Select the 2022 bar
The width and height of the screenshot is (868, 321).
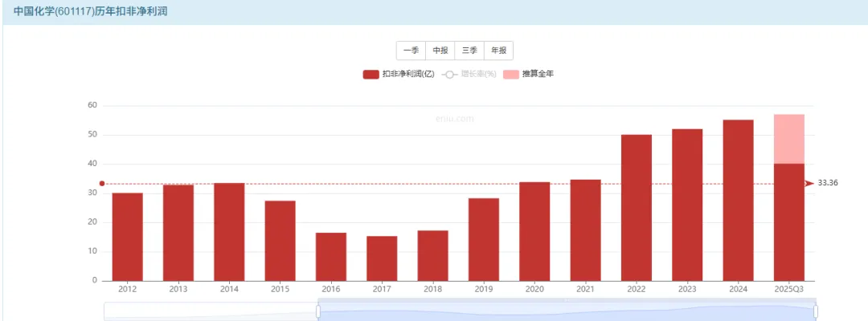[637, 208]
